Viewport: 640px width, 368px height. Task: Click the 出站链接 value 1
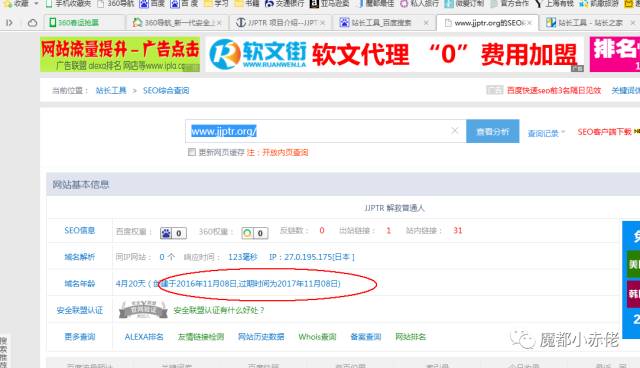click(x=388, y=231)
